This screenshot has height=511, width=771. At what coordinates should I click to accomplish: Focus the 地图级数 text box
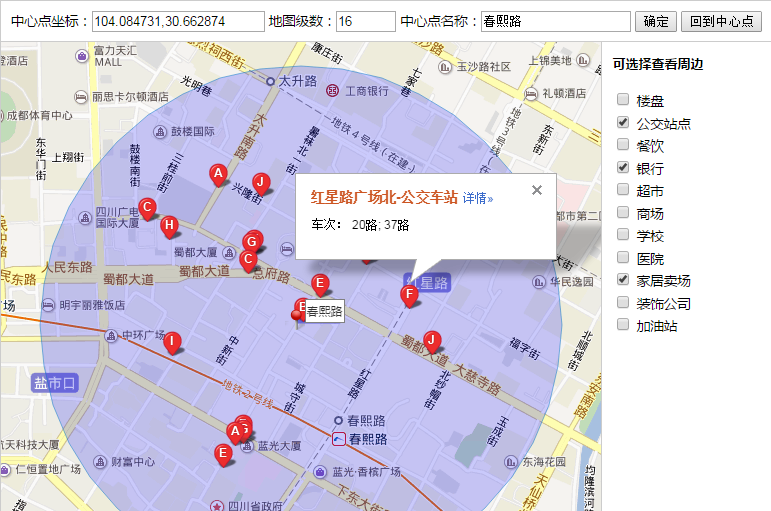365,21
